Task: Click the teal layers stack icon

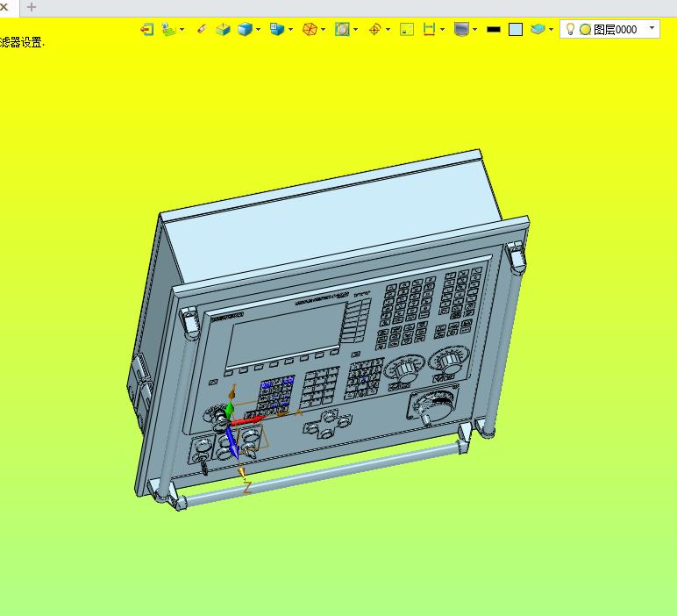Action: (538, 29)
